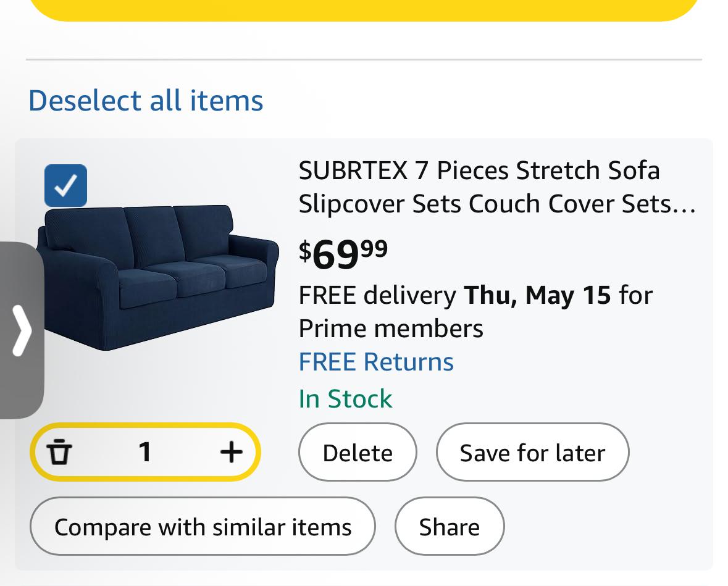Select the white checkmark inside blue box
728x586 pixels.
pos(65,185)
